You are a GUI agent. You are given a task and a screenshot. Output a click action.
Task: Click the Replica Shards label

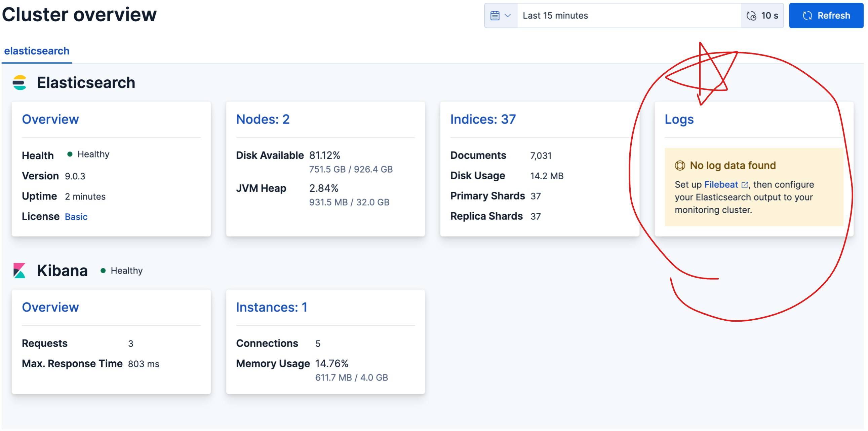pos(486,216)
